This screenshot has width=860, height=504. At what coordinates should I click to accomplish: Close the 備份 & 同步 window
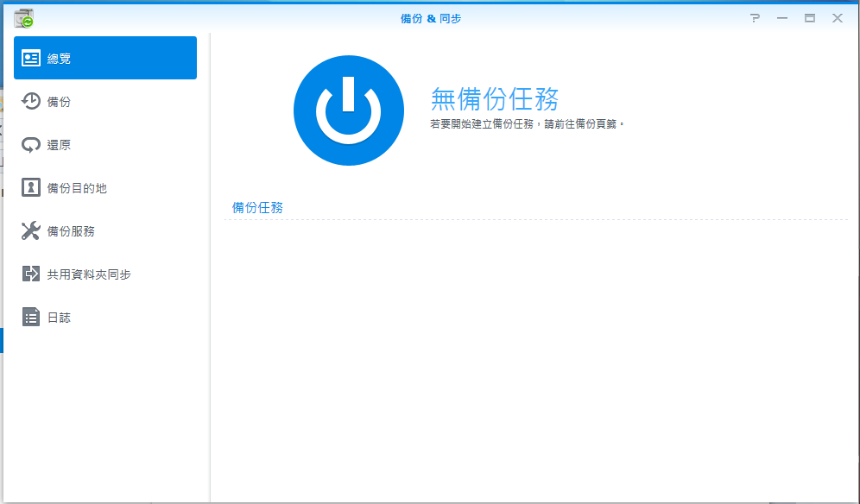pyautogui.click(x=838, y=18)
